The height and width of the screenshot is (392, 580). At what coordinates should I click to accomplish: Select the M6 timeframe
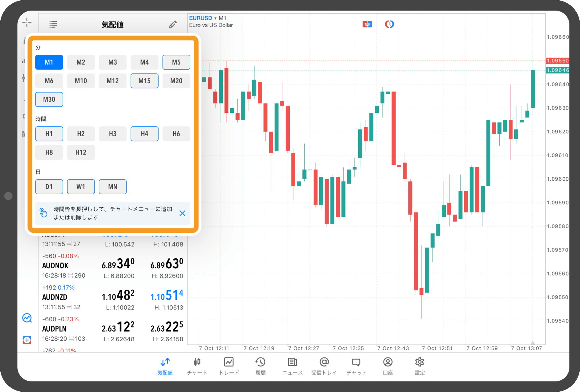point(49,81)
